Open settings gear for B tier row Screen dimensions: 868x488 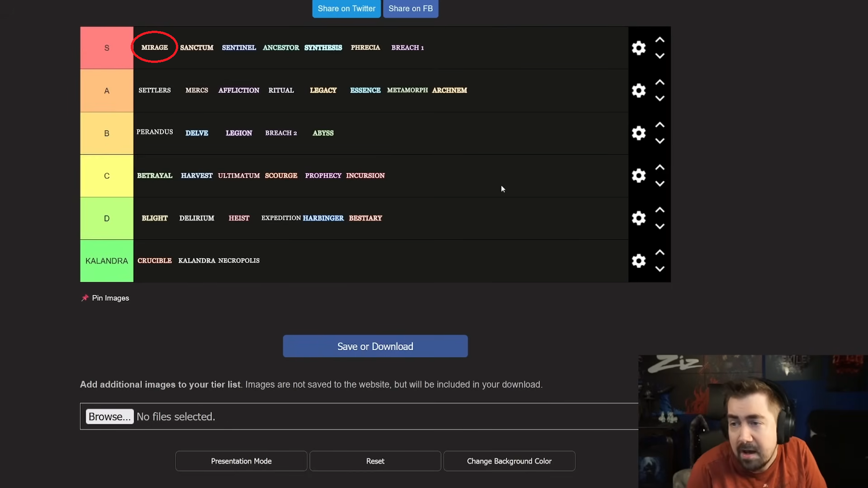point(638,133)
